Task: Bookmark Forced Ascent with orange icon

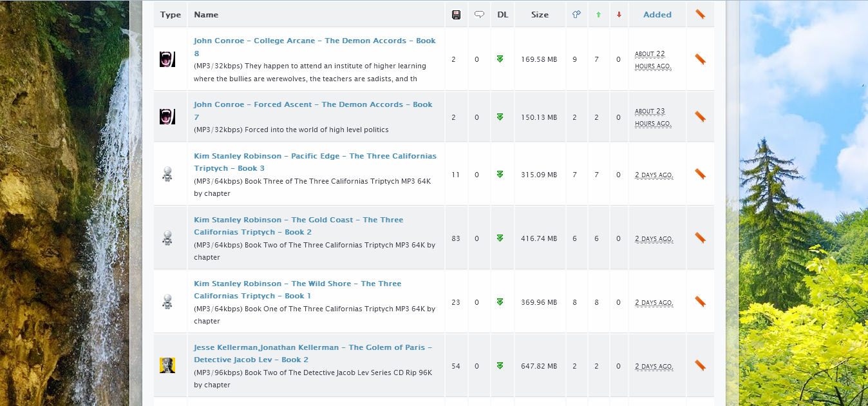Action: point(700,117)
